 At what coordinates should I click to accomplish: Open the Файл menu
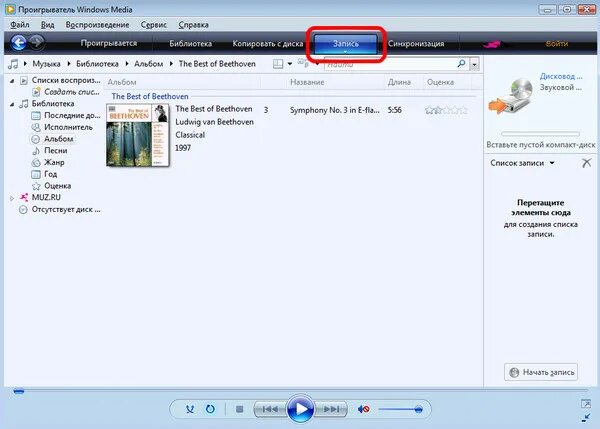20,25
